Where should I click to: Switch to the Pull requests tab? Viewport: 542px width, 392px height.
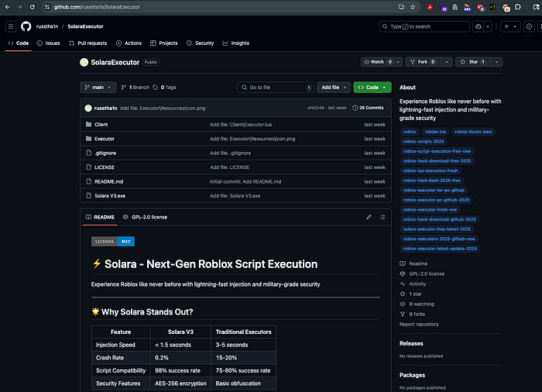pos(87,43)
